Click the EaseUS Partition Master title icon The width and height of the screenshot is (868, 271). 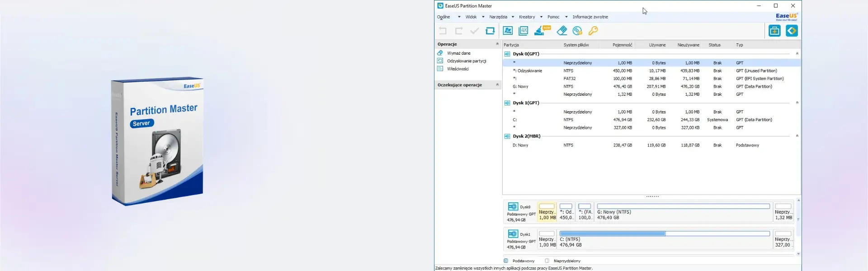point(440,6)
